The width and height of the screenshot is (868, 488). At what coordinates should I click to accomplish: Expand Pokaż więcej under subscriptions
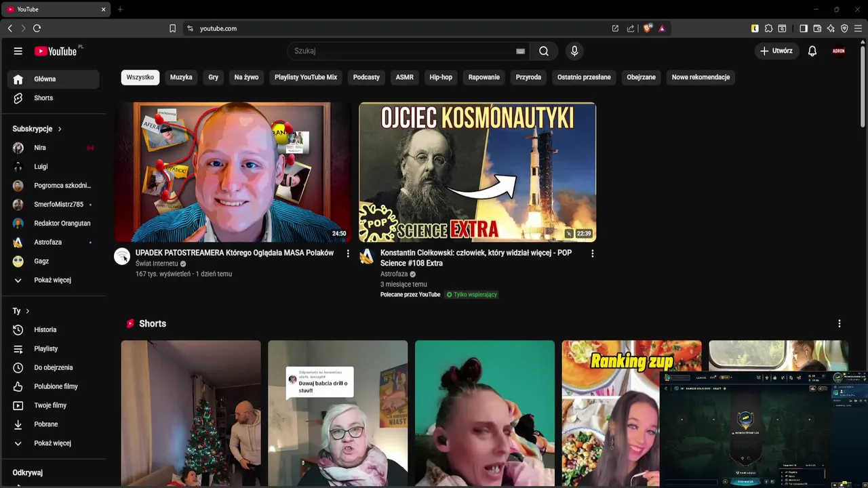pos(54,281)
